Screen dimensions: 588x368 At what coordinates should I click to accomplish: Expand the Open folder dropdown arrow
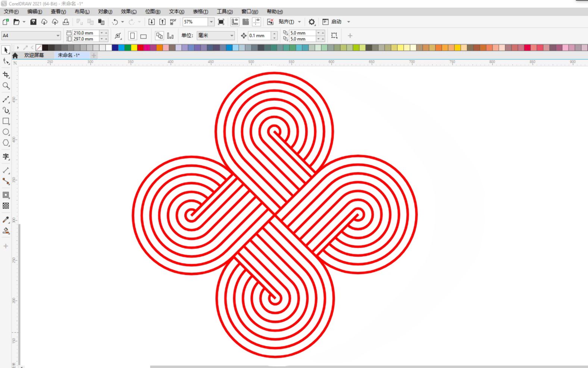[24, 22]
